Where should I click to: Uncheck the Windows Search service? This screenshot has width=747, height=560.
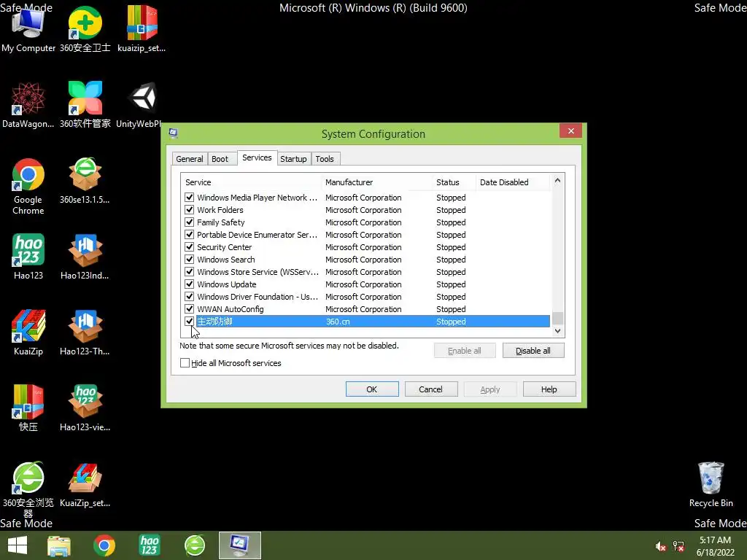tap(189, 259)
